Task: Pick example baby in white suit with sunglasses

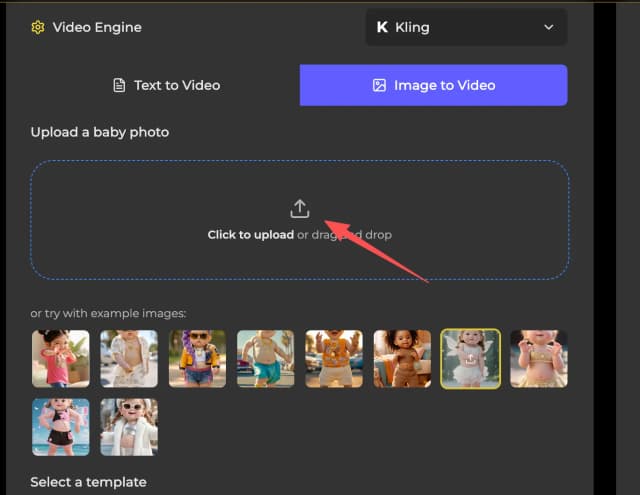Action: click(x=129, y=427)
